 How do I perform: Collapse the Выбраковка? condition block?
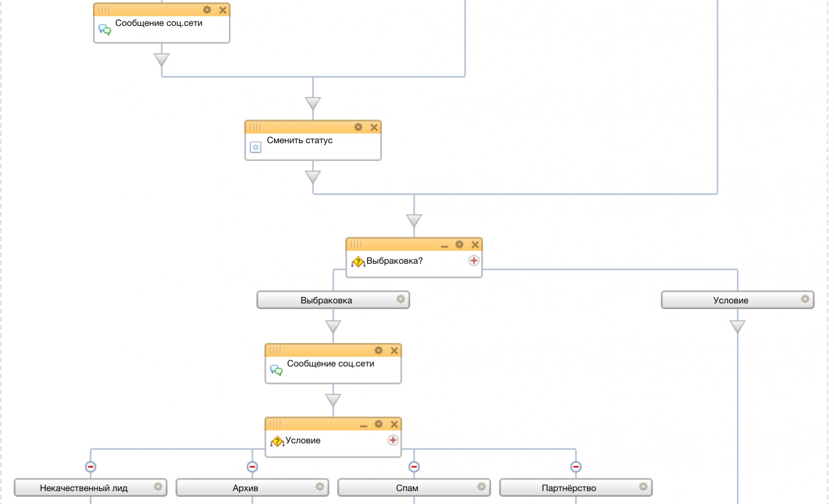point(445,245)
